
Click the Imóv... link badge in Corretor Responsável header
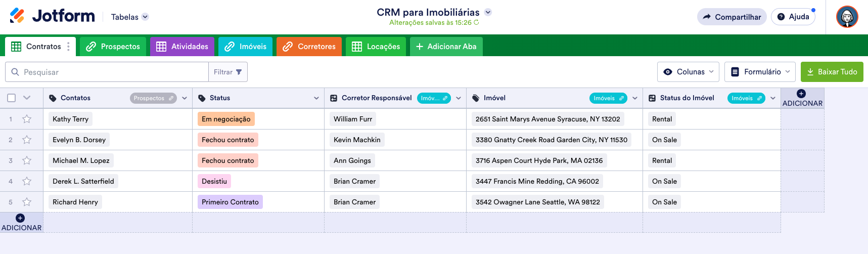[434, 98]
